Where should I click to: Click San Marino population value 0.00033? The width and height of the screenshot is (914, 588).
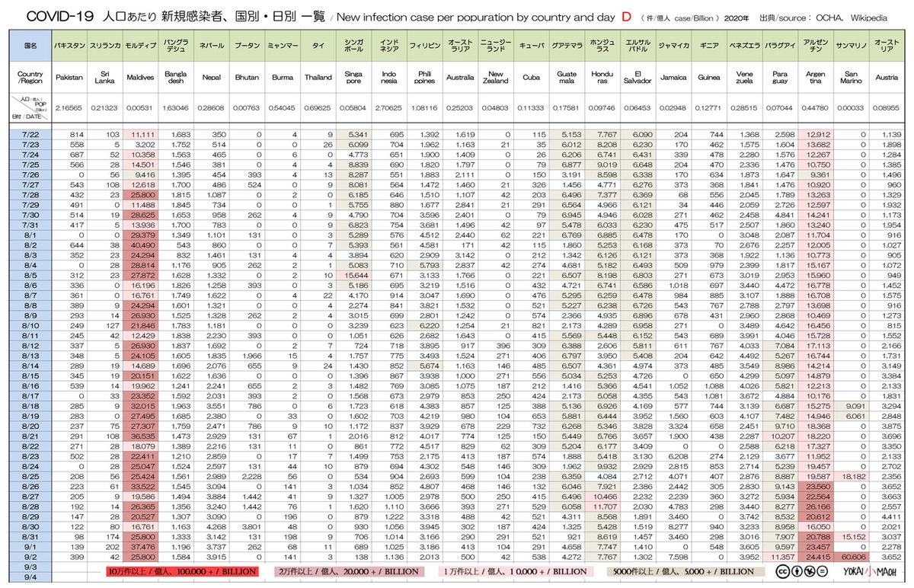(852, 109)
